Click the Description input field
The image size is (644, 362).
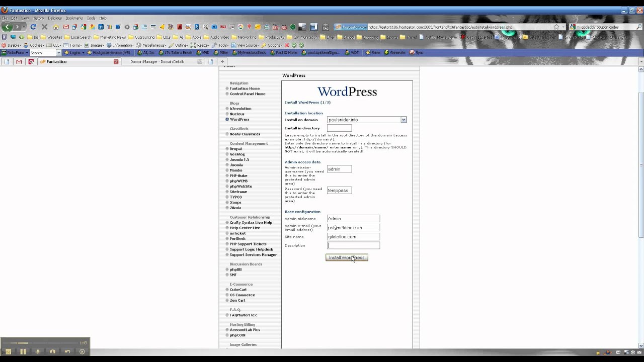(x=353, y=245)
